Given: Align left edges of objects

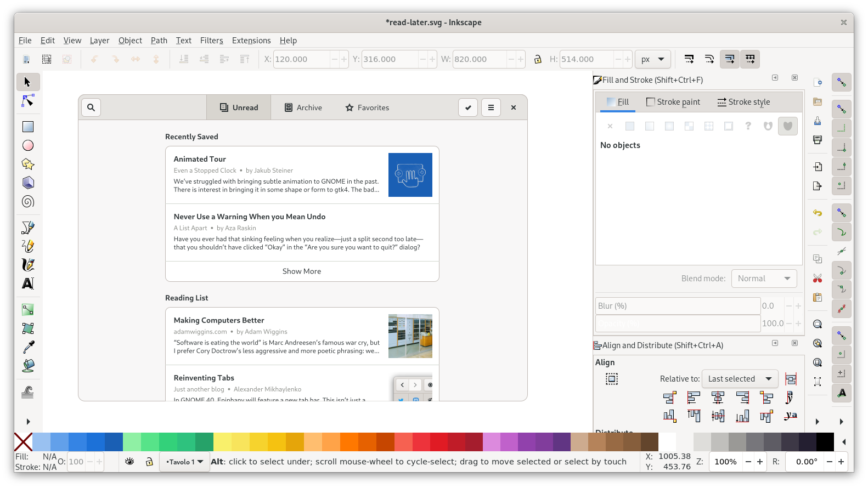Looking at the screenshot, I should (694, 398).
